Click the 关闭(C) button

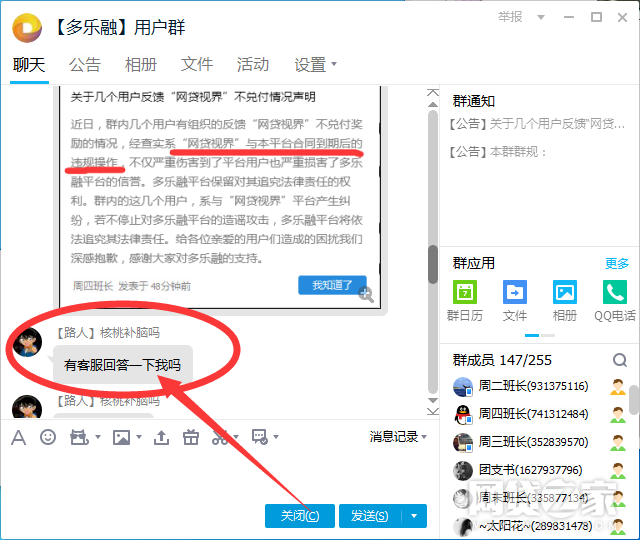(x=300, y=516)
